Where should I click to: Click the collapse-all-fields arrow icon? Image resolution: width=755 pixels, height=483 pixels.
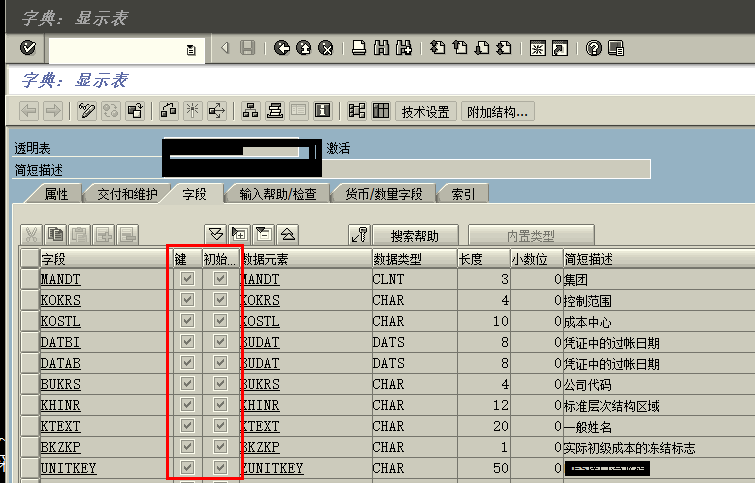click(288, 235)
